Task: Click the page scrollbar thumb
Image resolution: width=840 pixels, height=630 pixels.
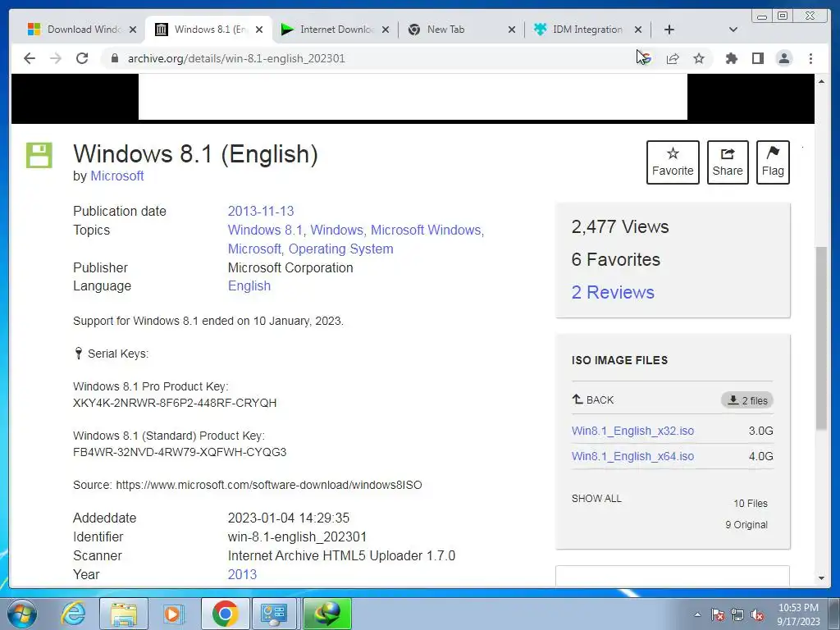Action: [x=821, y=337]
